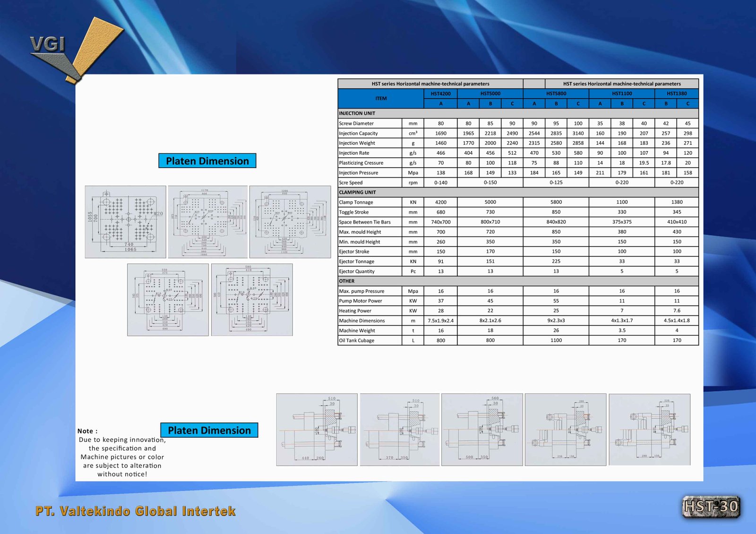The image size is (756, 534).
Task: Click the "are subject to alteration" note line
Action: coord(122,466)
